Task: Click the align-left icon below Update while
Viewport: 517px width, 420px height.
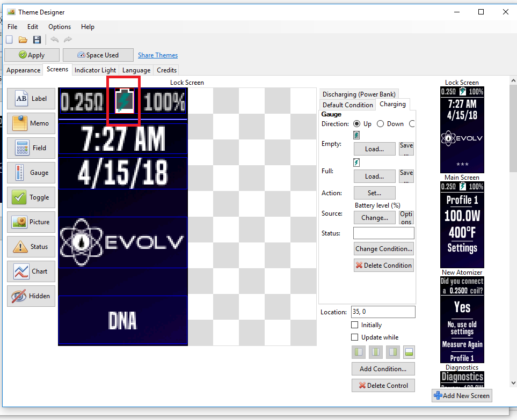Action: pyautogui.click(x=359, y=352)
